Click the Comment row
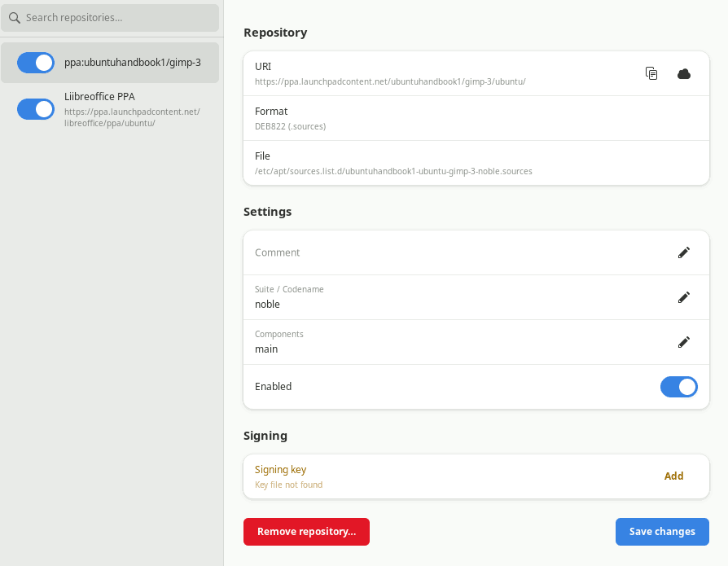The width and height of the screenshot is (728, 566). click(x=476, y=252)
